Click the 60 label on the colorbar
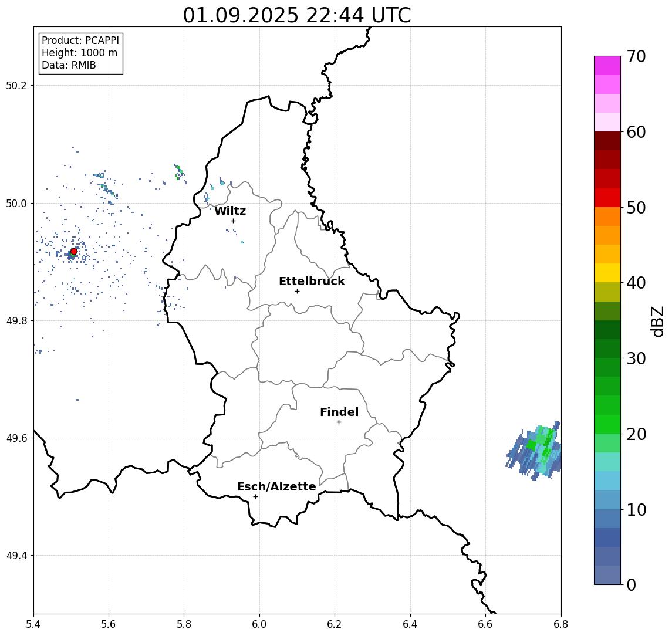Screen dimensions: 672x636 coord(636,132)
